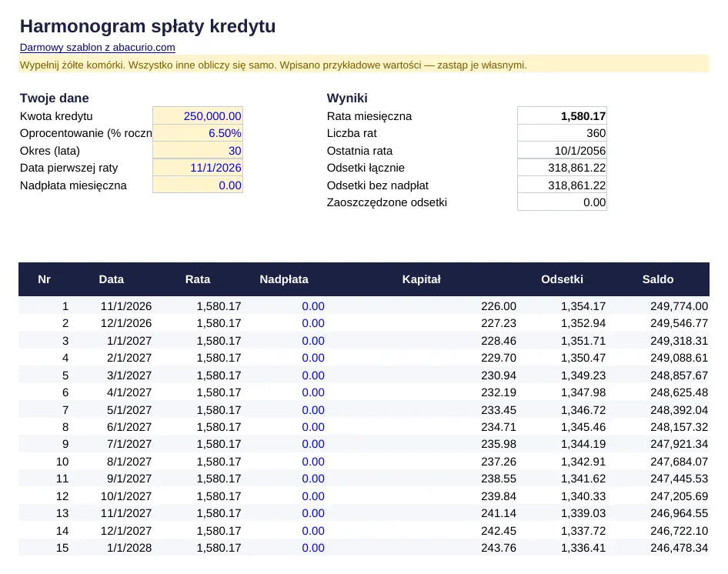Select the Odsetki łącznie value
This screenshot has height=574, width=728.
pos(562,168)
